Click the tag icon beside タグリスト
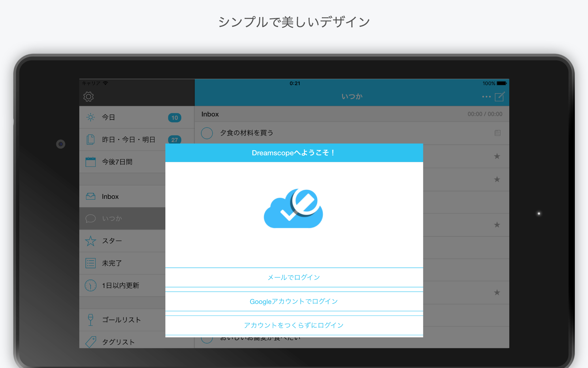Image resolution: width=588 pixels, height=368 pixels. [x=91, y=342]
